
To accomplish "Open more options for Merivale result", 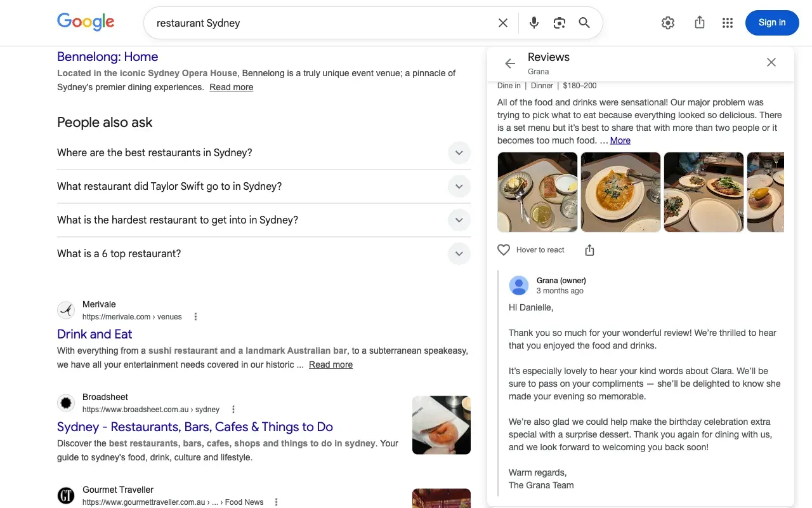I will tap(195, 317).
